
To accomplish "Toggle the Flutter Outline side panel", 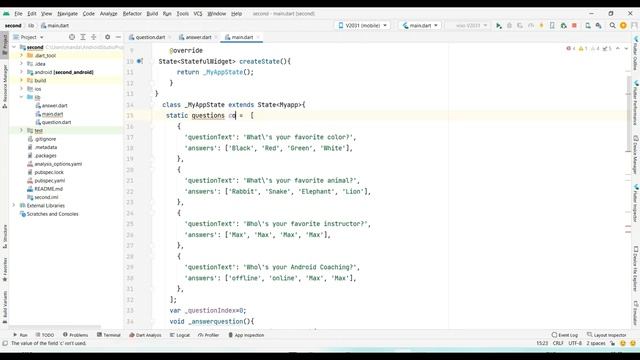I will coord(635,53).
